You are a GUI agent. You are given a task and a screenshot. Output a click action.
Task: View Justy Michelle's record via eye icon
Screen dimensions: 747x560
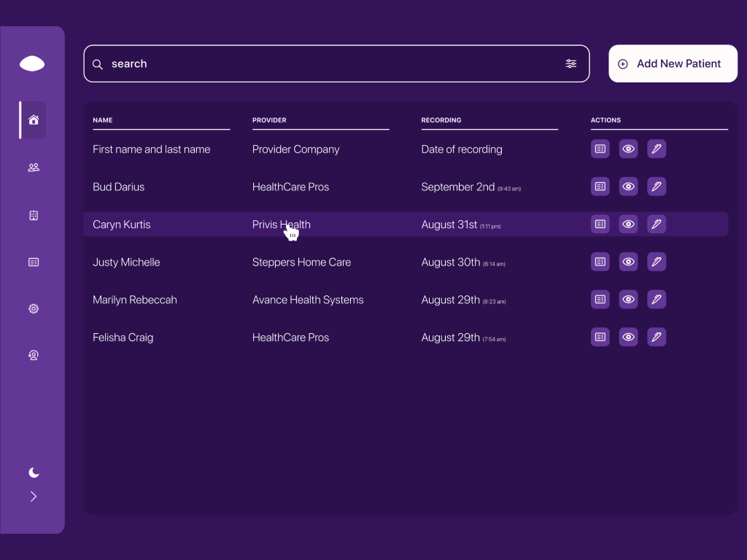[628, 262]
